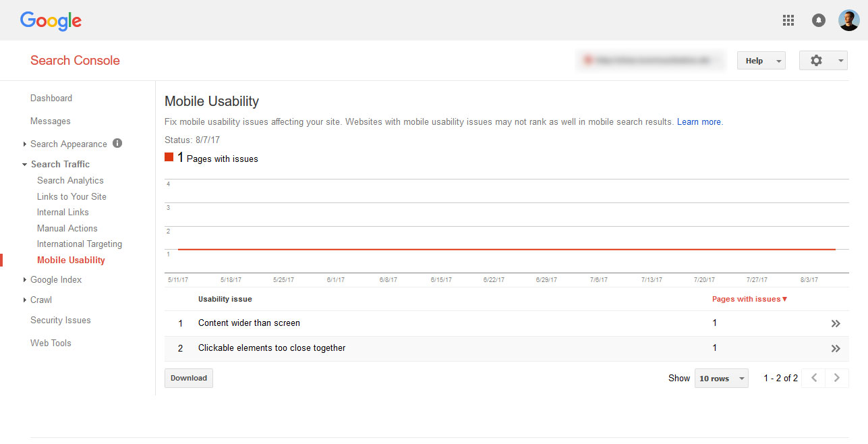868x444 pixels.
Task: Open the Help dropdown button
Action: (x=761, y=61)
